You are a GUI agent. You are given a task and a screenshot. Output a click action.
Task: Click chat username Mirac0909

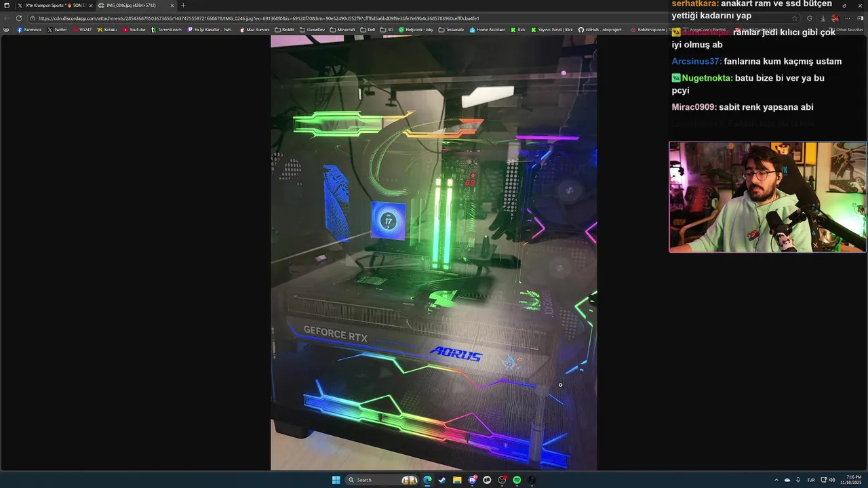pyautogui.click(x=694, y=107)
